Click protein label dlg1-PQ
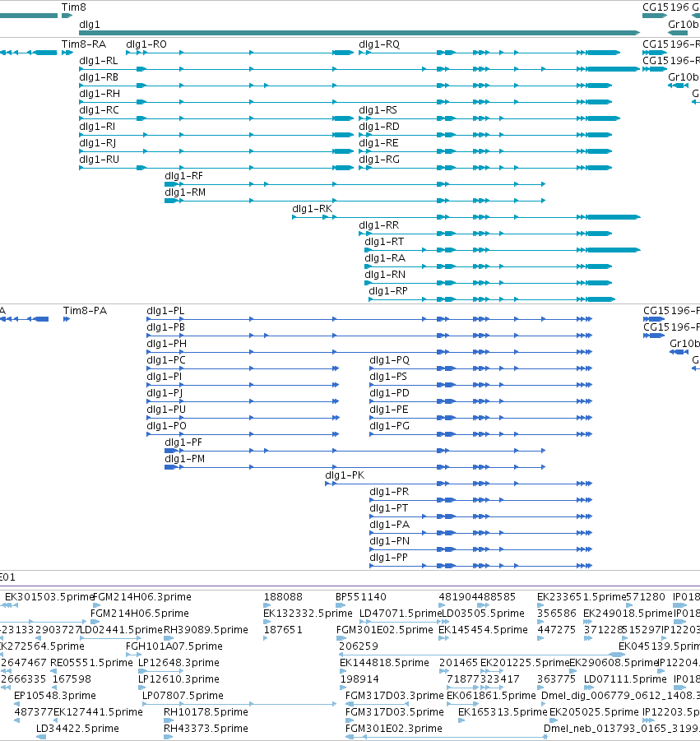 (389, 360)
